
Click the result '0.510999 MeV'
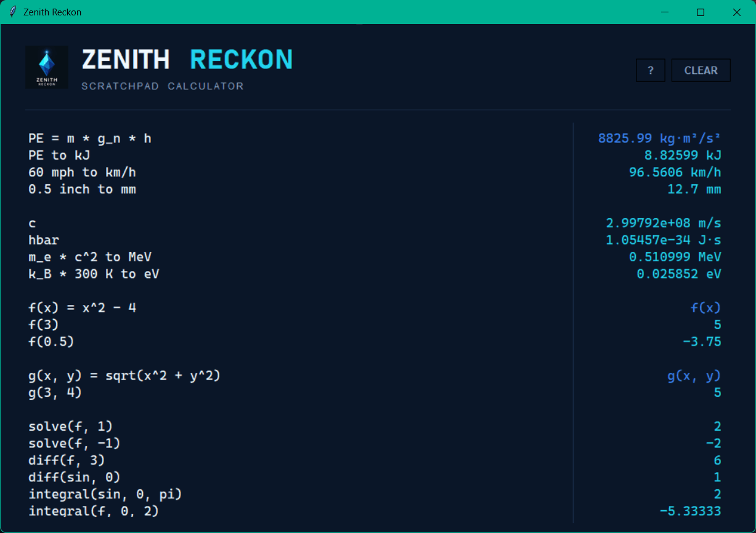675,257
